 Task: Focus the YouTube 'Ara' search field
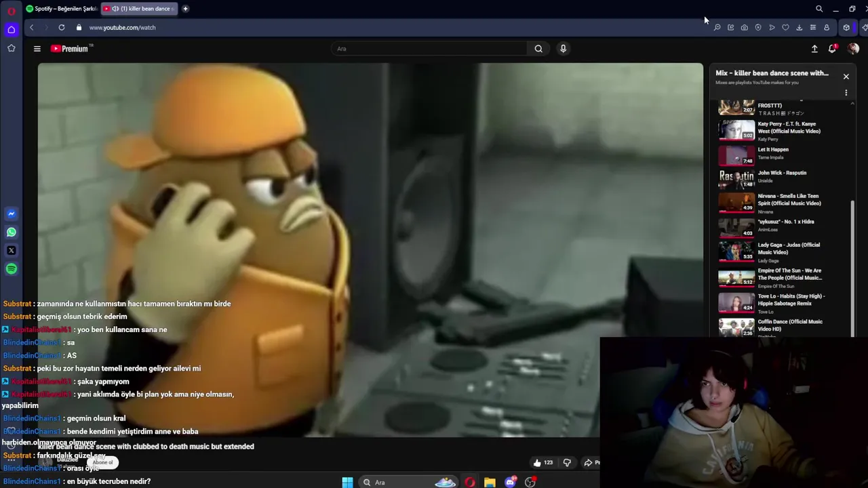pos(429,49)
